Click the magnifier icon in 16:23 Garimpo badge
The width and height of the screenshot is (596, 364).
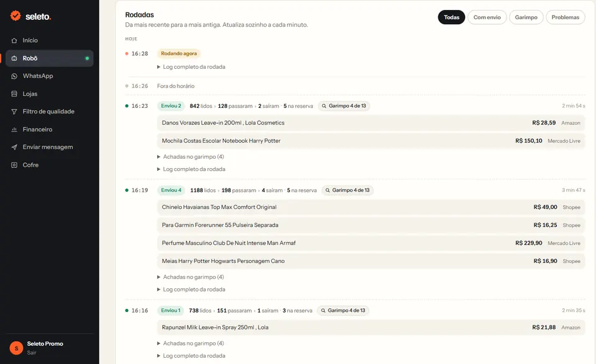(324, 106)
